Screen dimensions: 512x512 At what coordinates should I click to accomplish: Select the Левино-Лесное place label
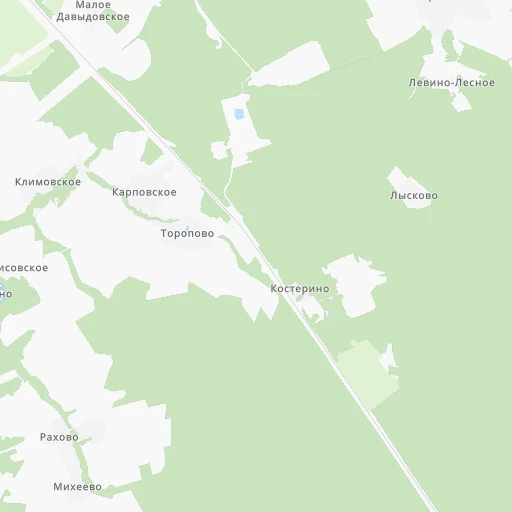pyautogui.click(x=452, y=83)
